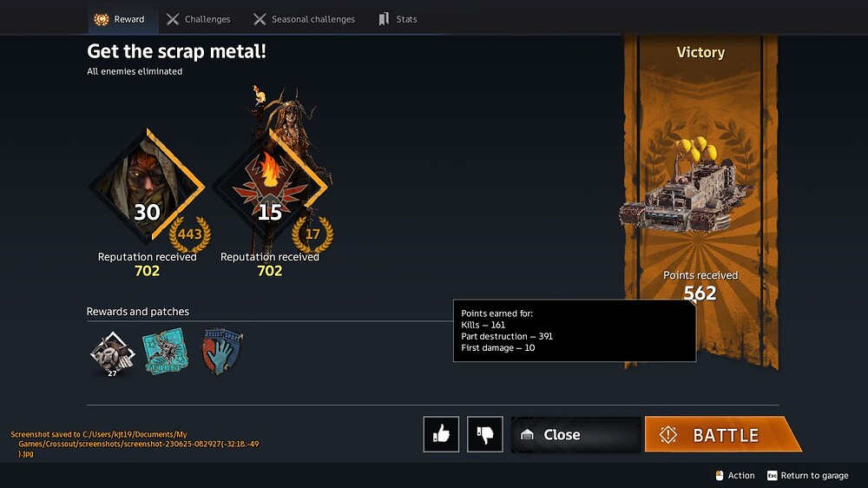The image size is (868, 488).
Task: Select the Turret patch badge
Action: point(166,351)
